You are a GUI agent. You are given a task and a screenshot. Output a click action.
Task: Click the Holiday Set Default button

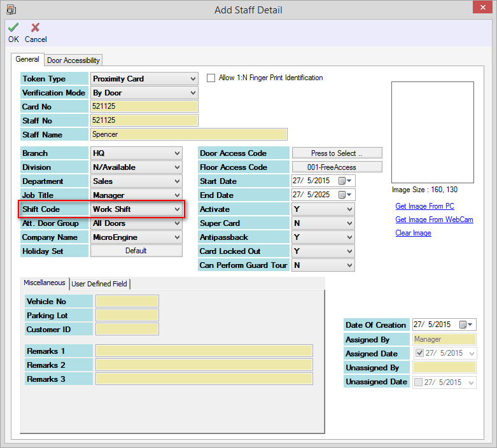(136, 251)
